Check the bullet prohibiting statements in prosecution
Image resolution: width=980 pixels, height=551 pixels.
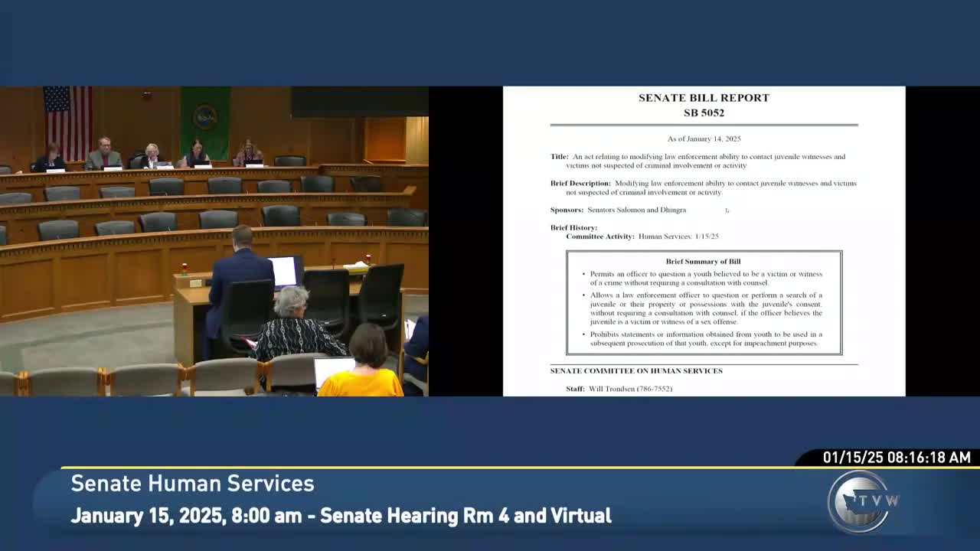click(705, 338)
